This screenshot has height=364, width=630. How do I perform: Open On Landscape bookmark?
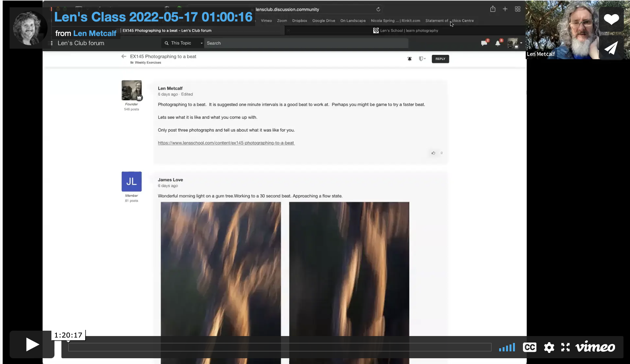pyautogui.click(x=353, y=21)
